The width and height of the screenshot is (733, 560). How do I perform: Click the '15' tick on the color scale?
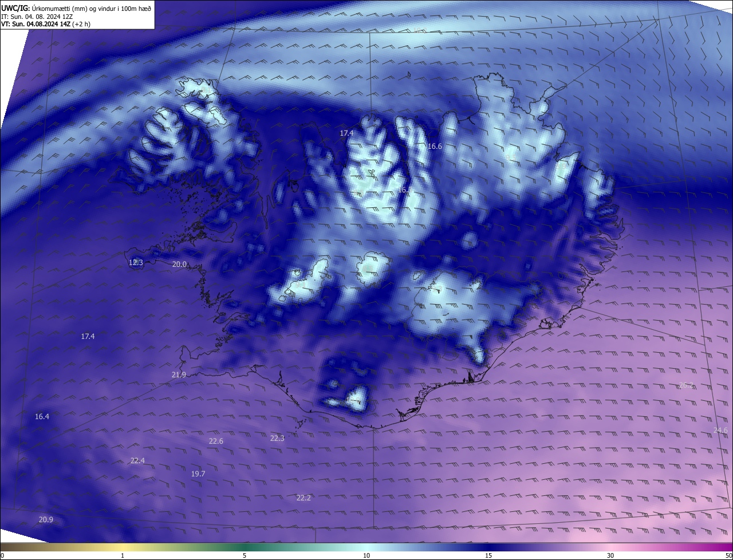tap(488, 555)
